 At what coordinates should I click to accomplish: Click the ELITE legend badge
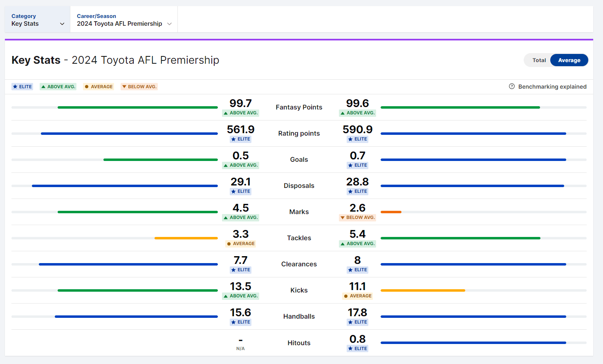click(x=22, y=87)
